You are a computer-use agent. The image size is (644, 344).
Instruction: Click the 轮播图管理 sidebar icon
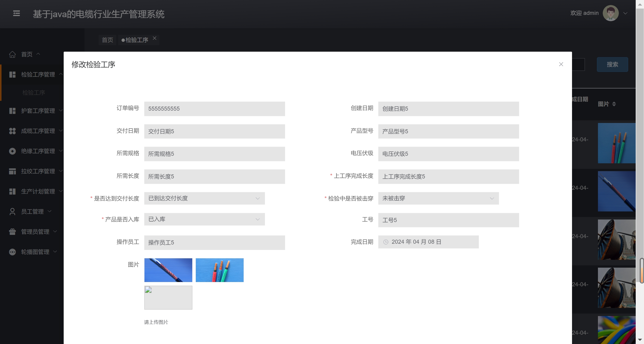pos(12,252)
